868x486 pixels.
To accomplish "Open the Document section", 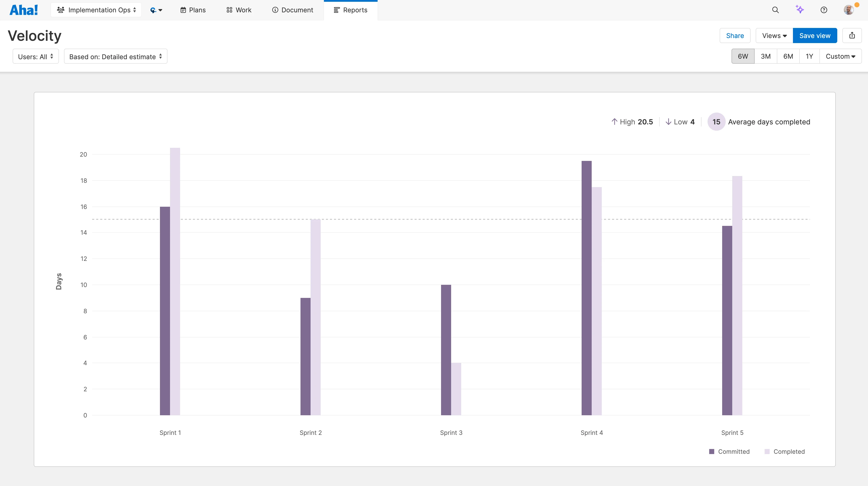I will [292, 10].
